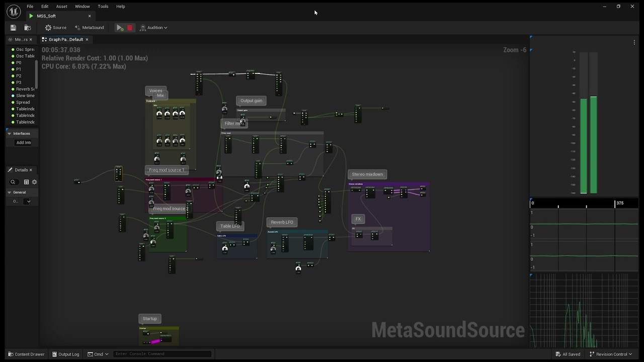Select the Startup comment box
This screenshot has height=362, width=644.
[x=149, y=319]
